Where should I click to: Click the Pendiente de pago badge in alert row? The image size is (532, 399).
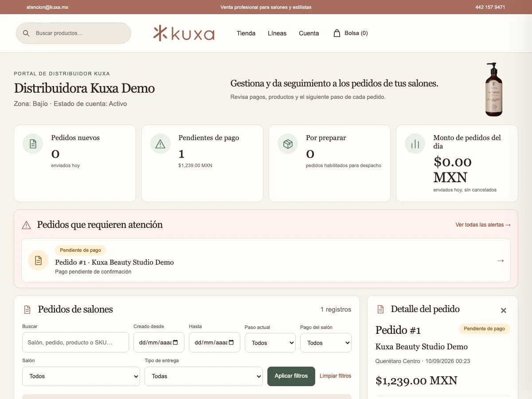[80, 250]
